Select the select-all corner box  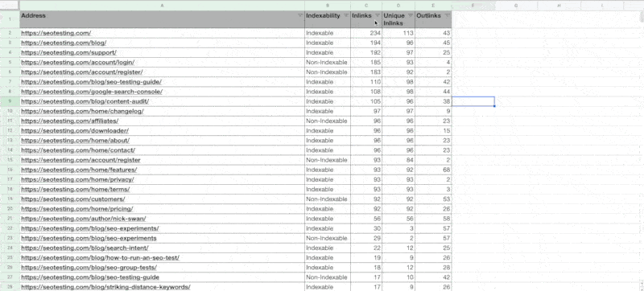(10, 6)
